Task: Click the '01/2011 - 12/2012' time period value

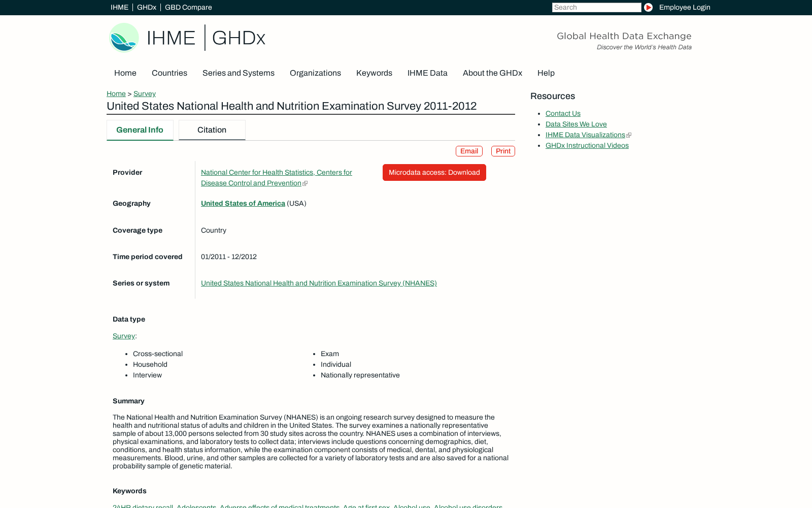Action: click(229, 257)
